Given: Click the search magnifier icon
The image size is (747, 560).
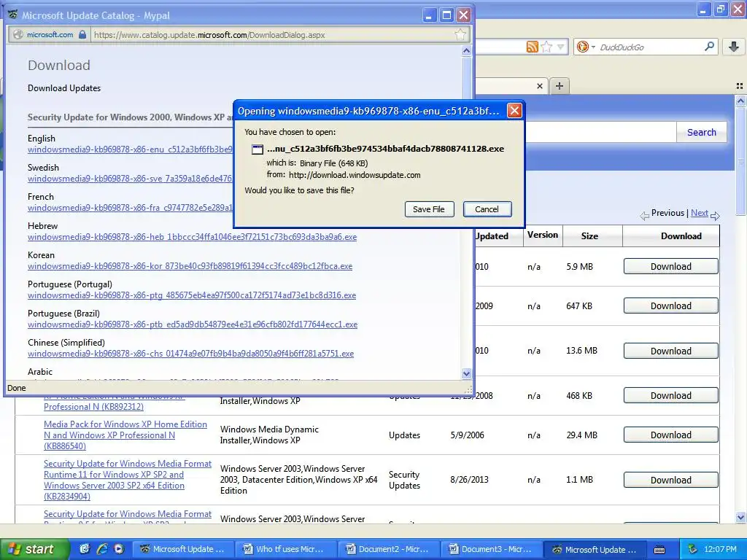Looking at the screenshot, I should [x=709, y=47].
